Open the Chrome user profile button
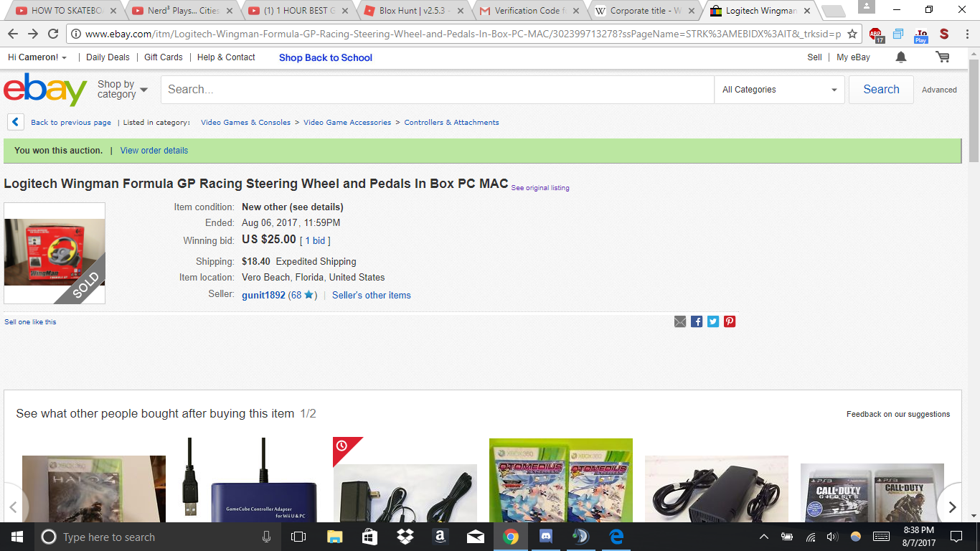Viewport: 980px width, 551px height. [x=867, y=7]
